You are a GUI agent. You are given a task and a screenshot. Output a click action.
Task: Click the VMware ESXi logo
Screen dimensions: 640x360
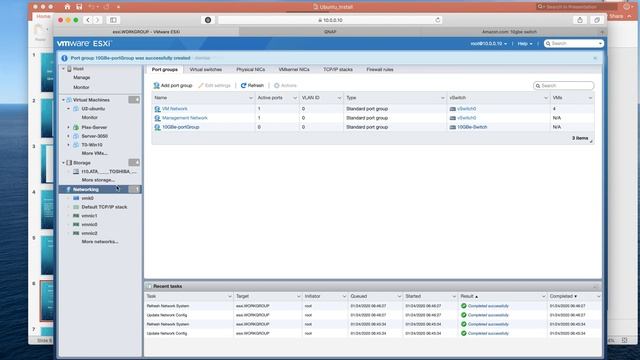tap(84, 44)
